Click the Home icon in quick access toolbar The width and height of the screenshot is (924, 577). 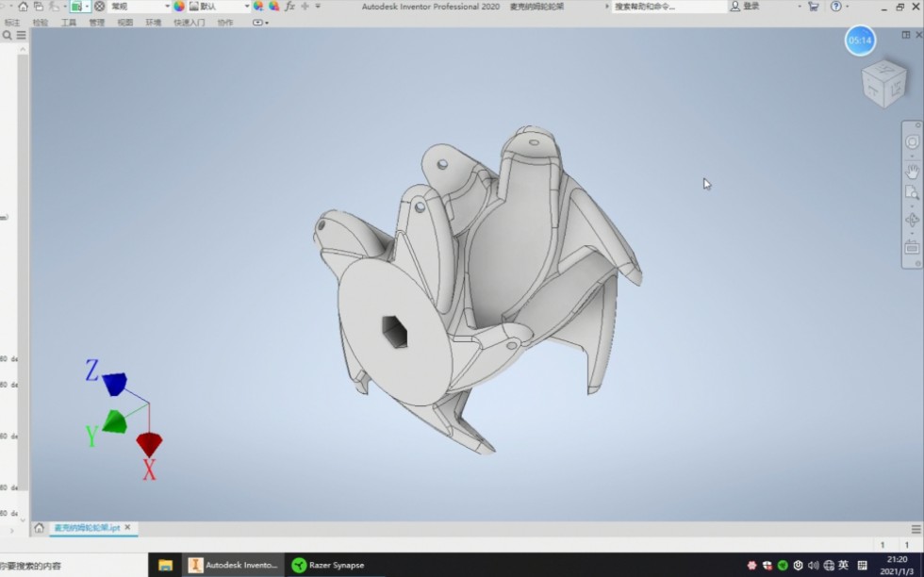coord(23,7)
